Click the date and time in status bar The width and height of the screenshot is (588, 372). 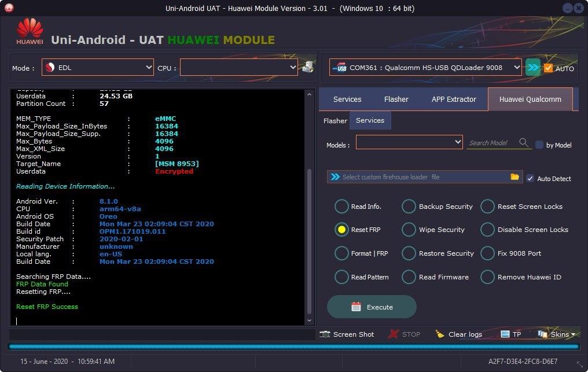(68, 362)
